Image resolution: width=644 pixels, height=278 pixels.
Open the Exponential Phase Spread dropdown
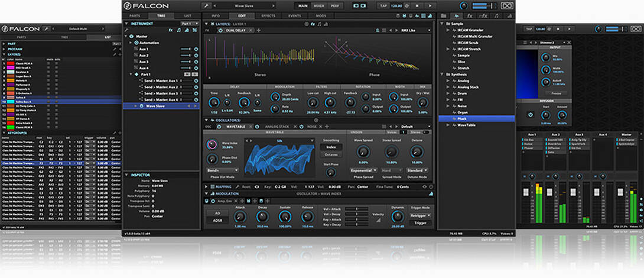pyautogui.click(x=363, y=170)
